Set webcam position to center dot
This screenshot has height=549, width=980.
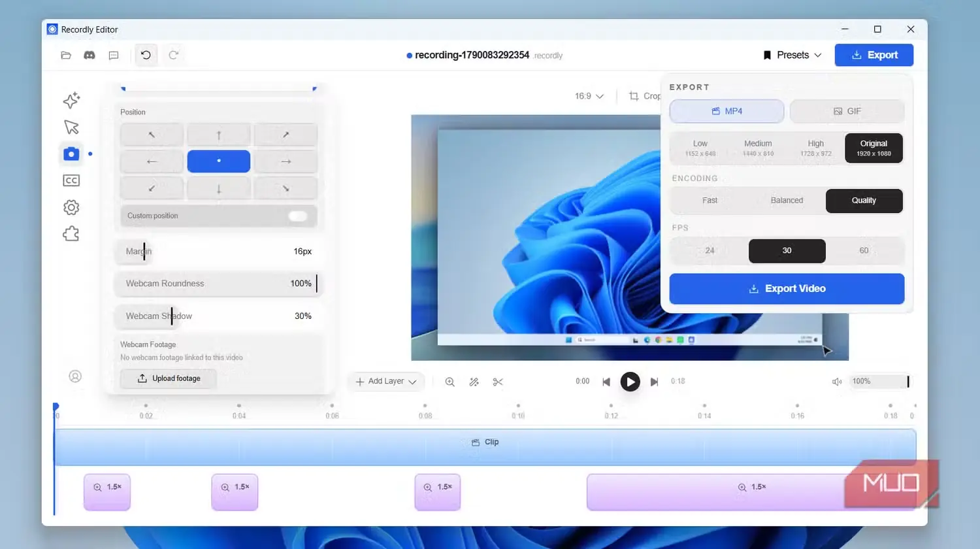[x=219, y=161]
